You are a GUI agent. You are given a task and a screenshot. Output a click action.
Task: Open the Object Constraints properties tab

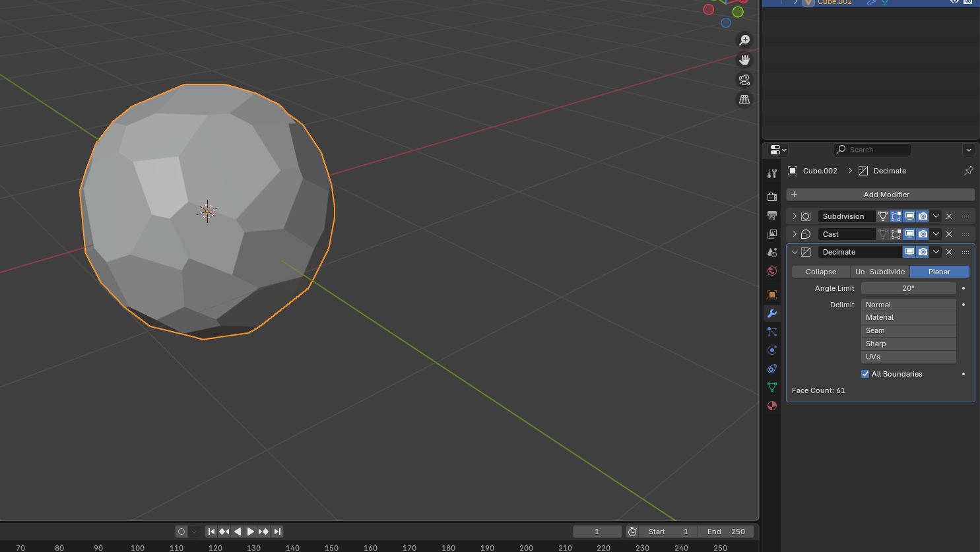pos(772,369)
